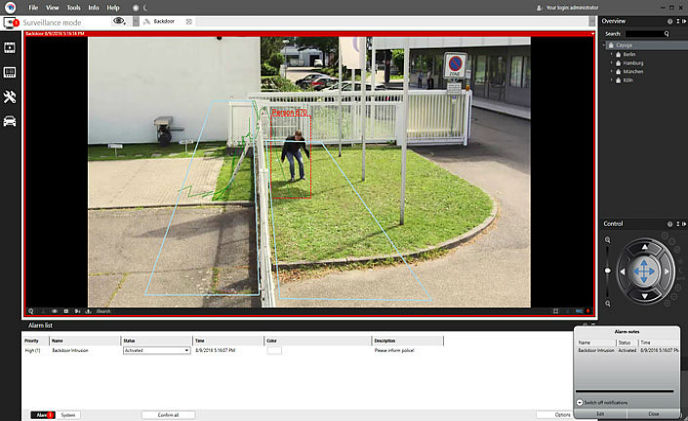Open the wrench and screwdriver tools icon
The image size is (688, 421).
(10, 97)
